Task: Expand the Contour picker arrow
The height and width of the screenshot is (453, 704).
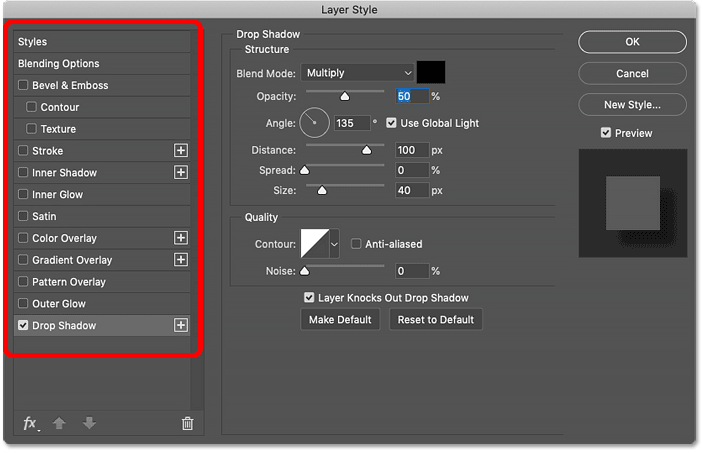Action: [334, 244]
